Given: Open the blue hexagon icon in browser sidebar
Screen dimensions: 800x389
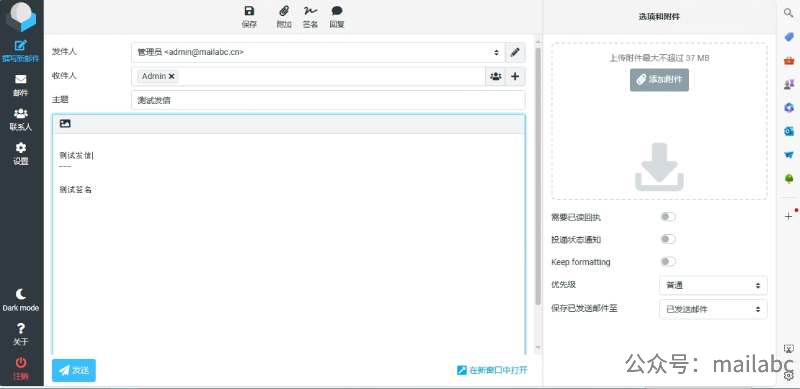Looking at the screenshot, I should point(789,108).
